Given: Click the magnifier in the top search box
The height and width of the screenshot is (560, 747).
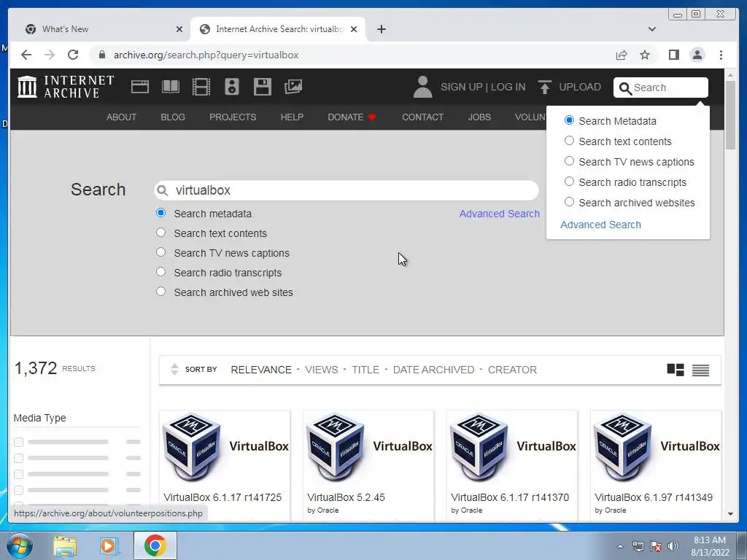Looking at the screenshot, I should coord(625,88).
